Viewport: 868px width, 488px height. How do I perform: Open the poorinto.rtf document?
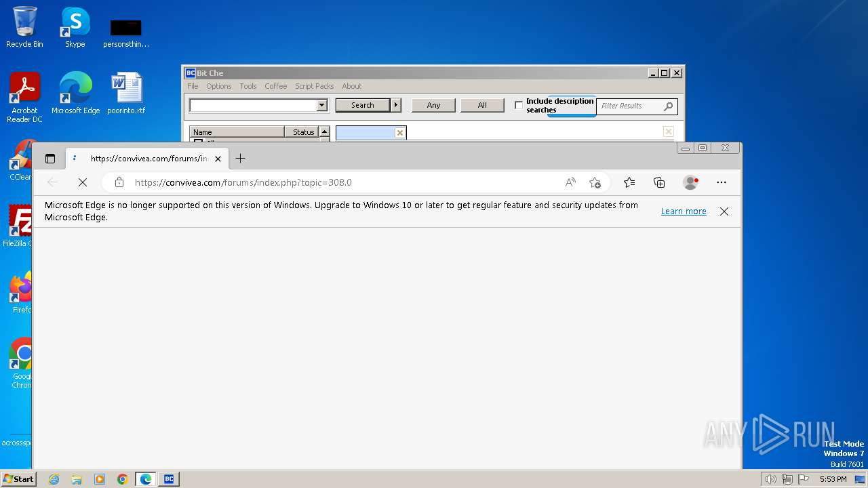click(x=126, y=93)
